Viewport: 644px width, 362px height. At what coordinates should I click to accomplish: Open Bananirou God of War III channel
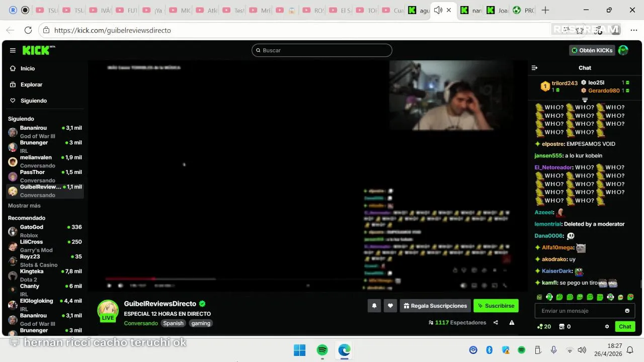tap(45, 132)
